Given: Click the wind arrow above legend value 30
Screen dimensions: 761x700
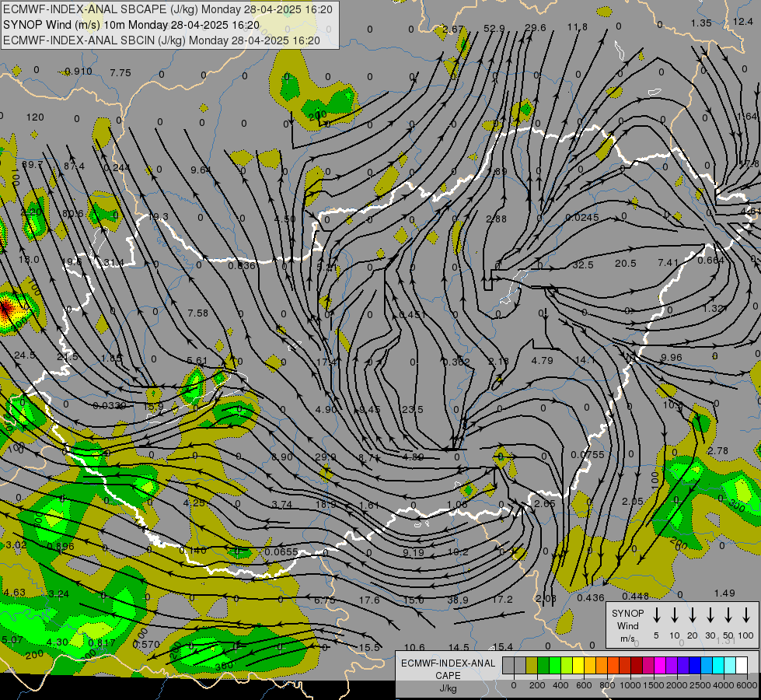Looking at the screenshot, I should coord(710,615).
